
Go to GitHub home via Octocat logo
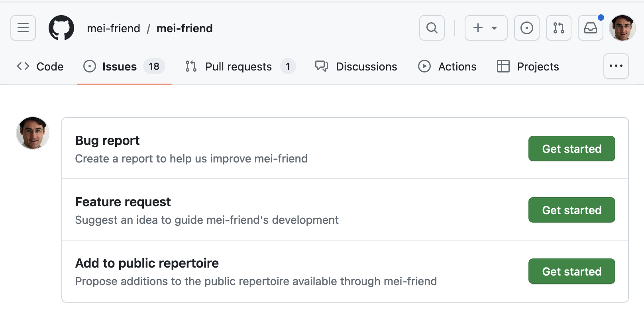coord(61,28)
